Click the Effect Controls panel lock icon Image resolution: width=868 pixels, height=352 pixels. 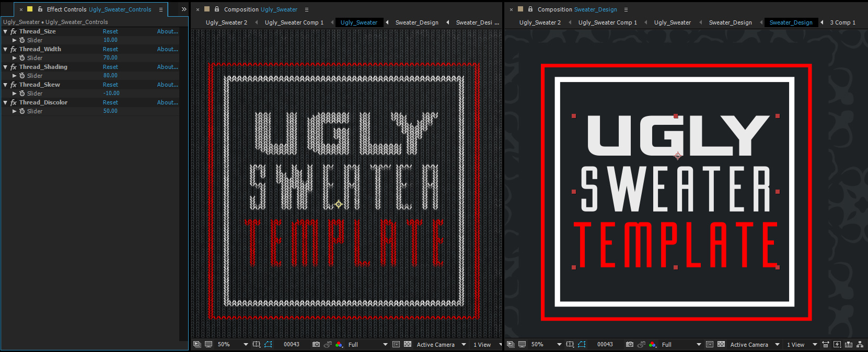40,9
